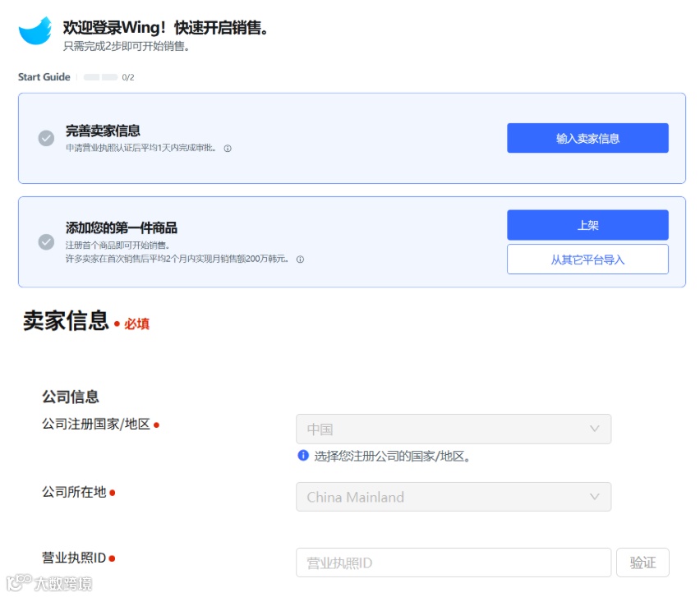Click the 卖家信息 section title
Image resolution: width=700 pixels, height=597 pixels.
pos(66,320)
